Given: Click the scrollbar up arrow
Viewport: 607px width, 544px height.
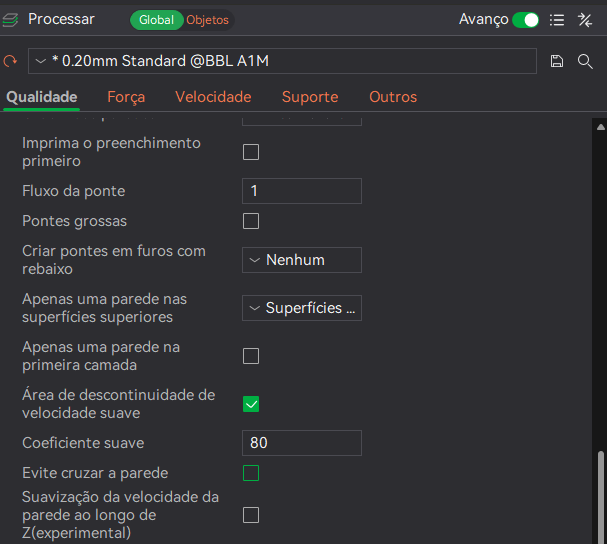Looking at the screenshot, I should (x=600, y=127).
